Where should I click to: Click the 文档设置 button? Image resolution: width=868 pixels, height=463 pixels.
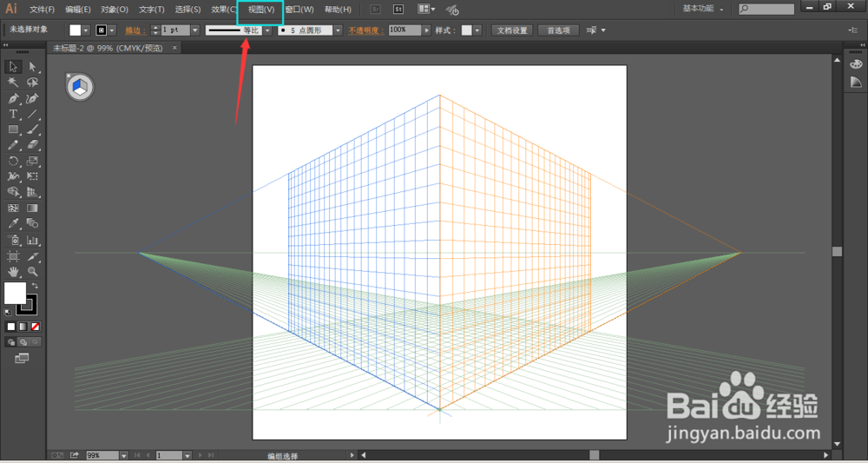coord(512,30)
